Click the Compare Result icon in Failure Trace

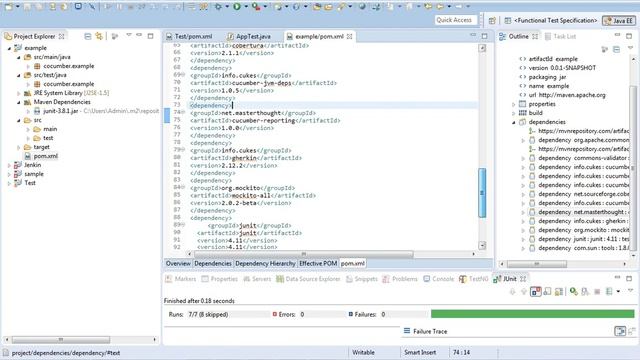tap(632, 331)
